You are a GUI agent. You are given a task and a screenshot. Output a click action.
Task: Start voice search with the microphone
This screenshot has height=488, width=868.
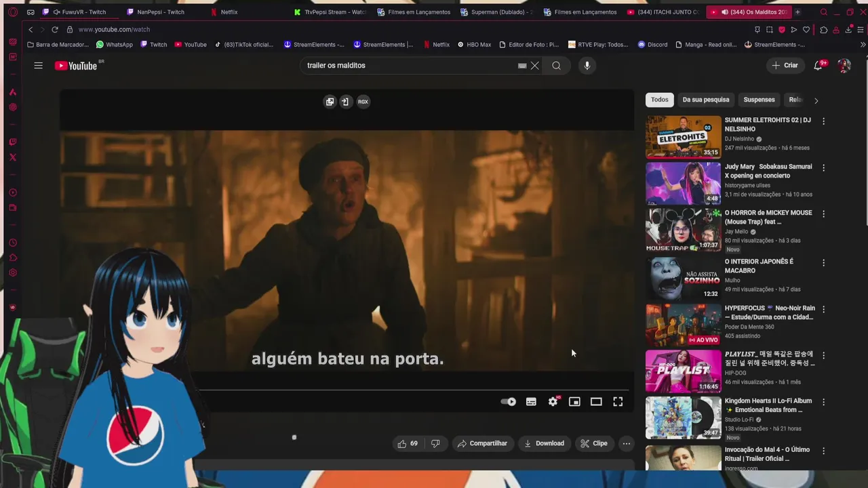pos(587,66)
